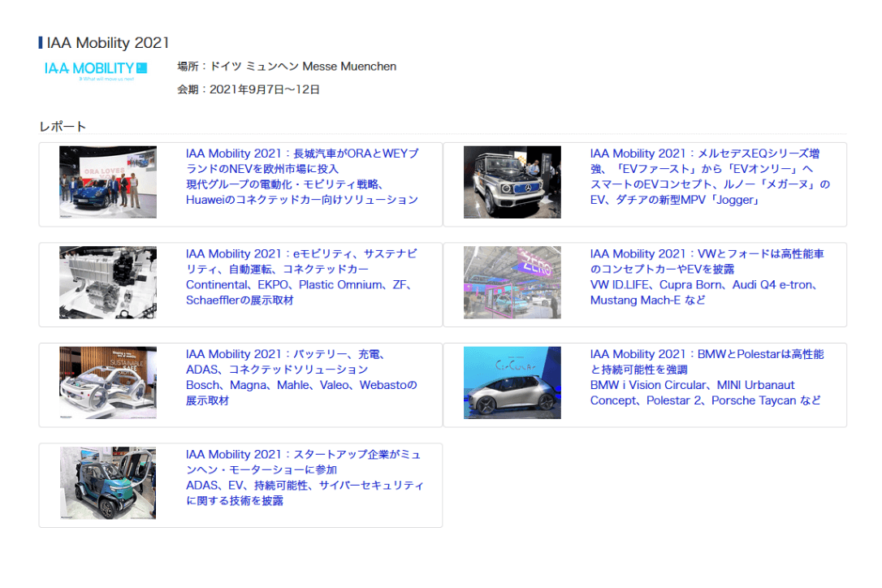The width and height of the screenshot is (882, 588).
Task: Open the スタートアップ企業 startup report title
Action: pos(302,462)
